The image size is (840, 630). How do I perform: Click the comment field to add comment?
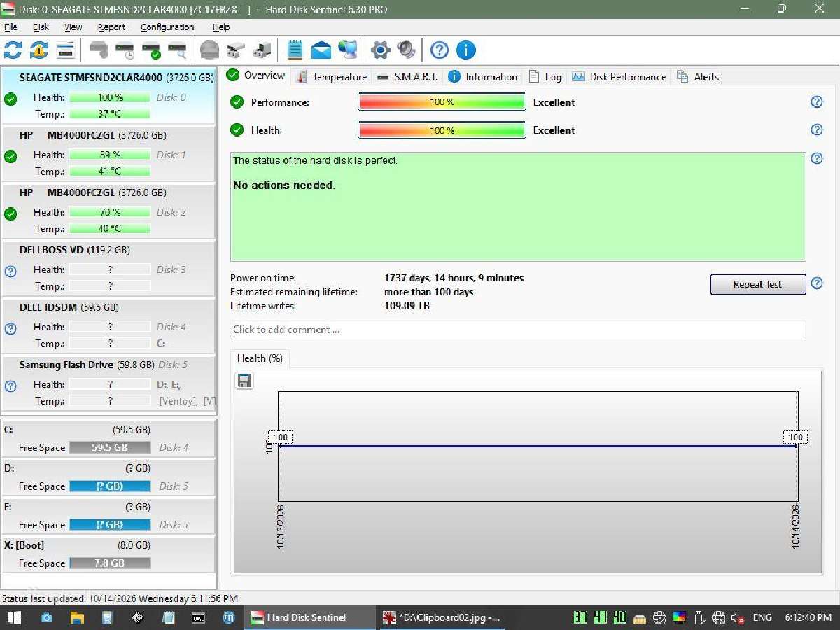pyautogui.click(x=518, y=330)
